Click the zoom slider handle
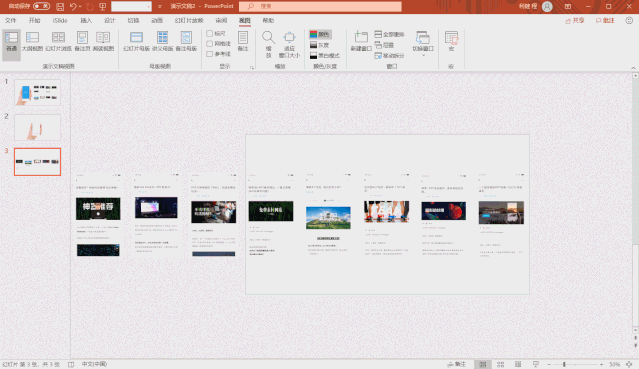This screenshot has height=369, width=639. pyautogui.click(x=564, y=364)
